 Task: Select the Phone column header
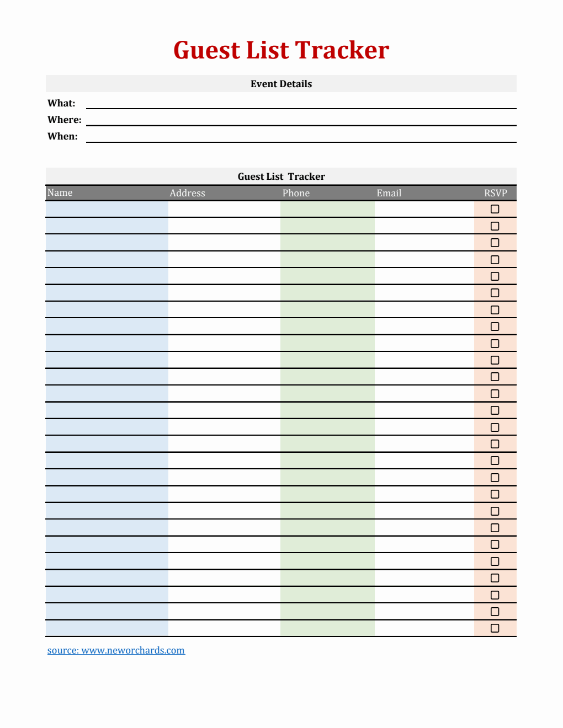(296, 193)
